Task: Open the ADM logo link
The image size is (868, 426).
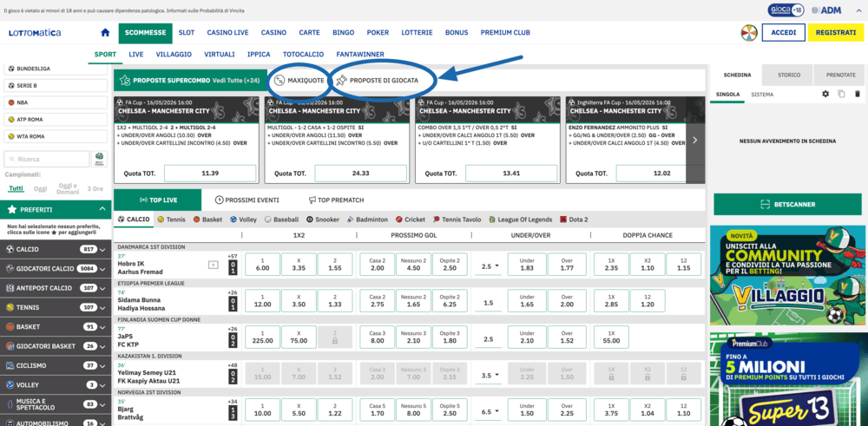Action: click(x=826, y=10)
